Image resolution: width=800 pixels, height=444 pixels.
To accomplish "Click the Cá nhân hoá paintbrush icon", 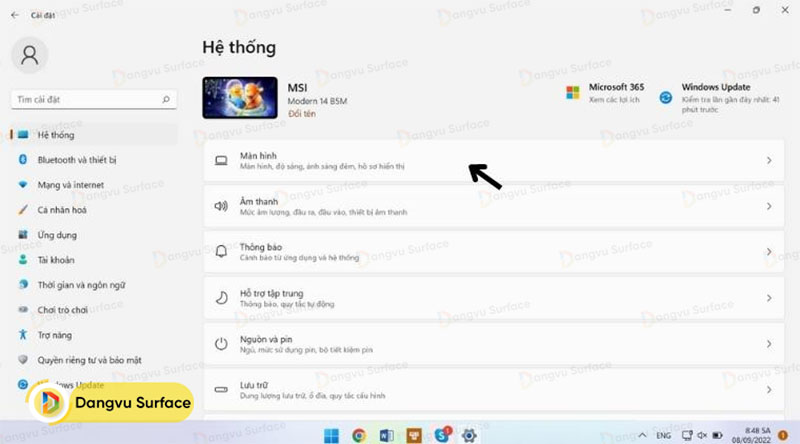I will [x=23, y=210].
